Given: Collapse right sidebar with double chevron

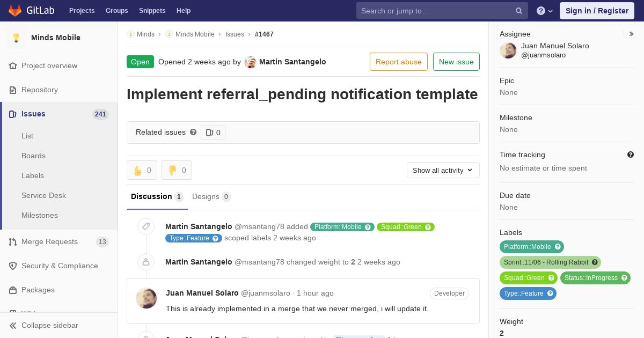Looking at the screenshot, I should pos(632,34).
